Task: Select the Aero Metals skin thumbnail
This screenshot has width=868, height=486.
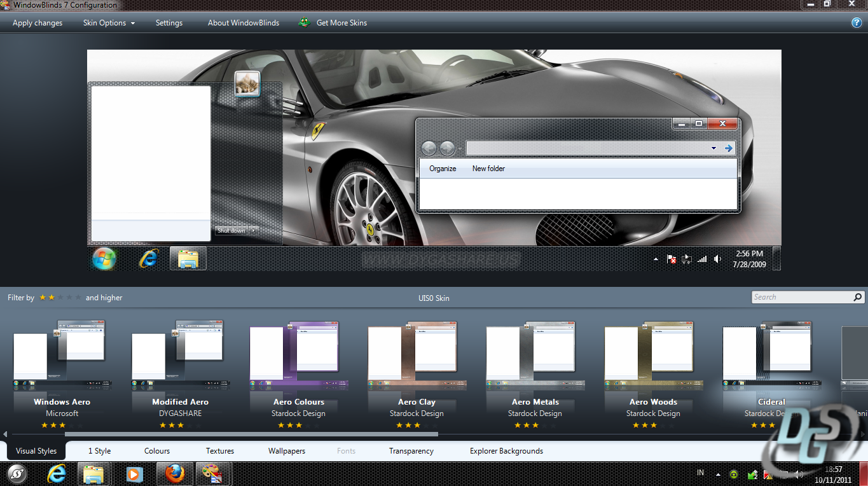Action: (535, 355)
